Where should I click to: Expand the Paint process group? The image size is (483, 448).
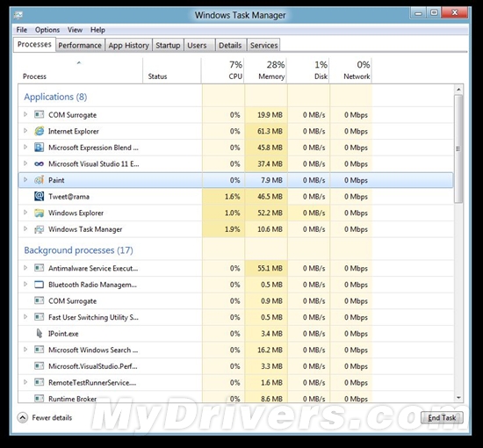pyautogui.click(x=25, y=179)
